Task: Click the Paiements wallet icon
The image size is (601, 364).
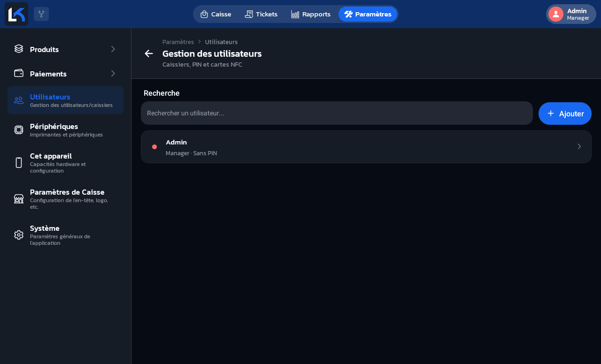Action: 19,73
